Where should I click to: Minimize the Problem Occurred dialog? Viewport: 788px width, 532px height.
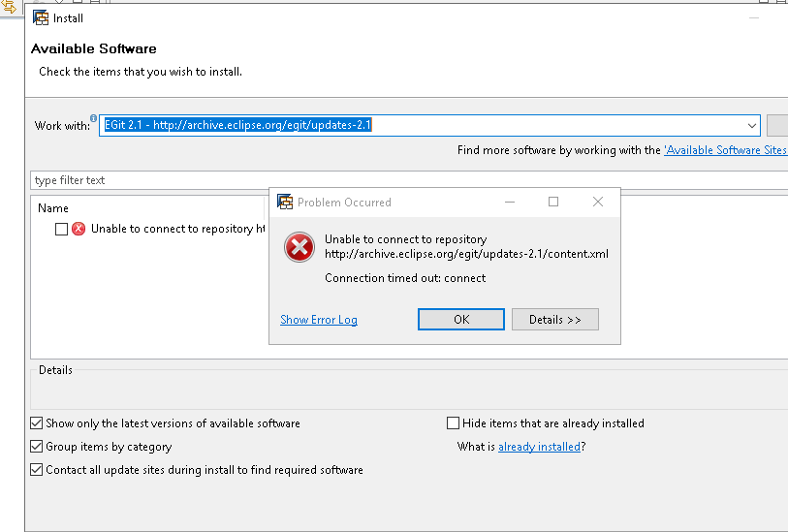[510, 202]
